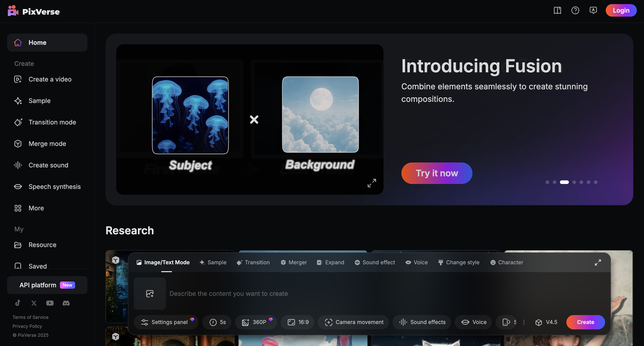Image resolution: width=644 pixels, height=346 pixels.
Task: Open the feedback icon beside Login
Action: pyautogui.click(x=593, y=10)
